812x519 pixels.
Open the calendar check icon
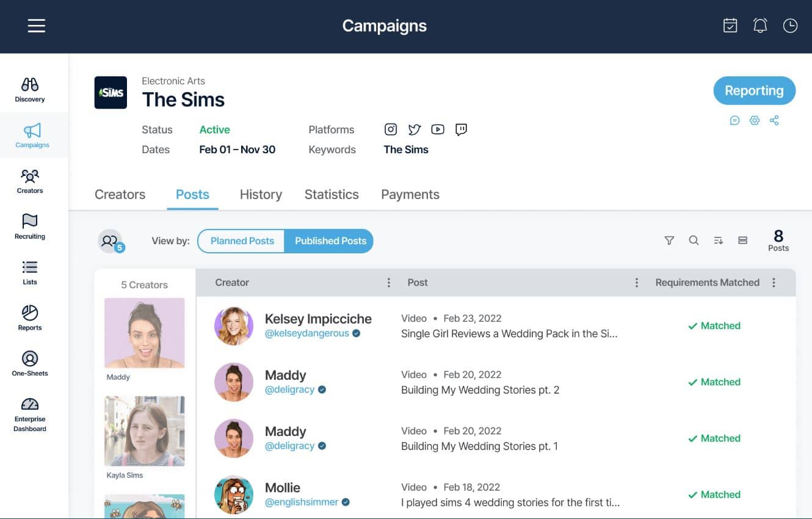(730, 26)
